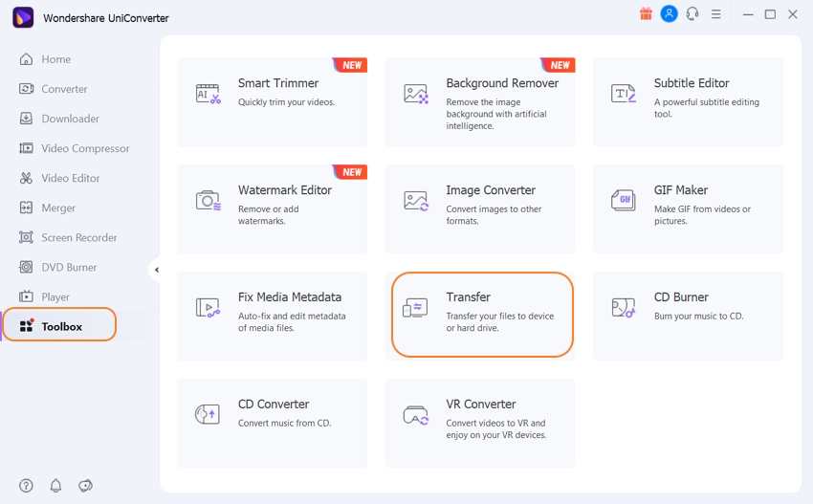Click the help question mark icon
Image resolution: width=813 pixels, height=504 pixels.
click(x=26, y=485)
